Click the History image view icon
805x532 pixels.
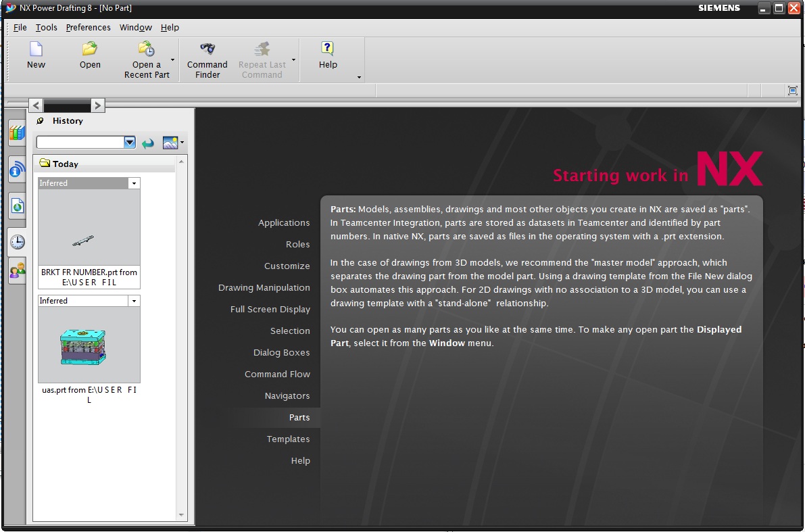(170, 143)
